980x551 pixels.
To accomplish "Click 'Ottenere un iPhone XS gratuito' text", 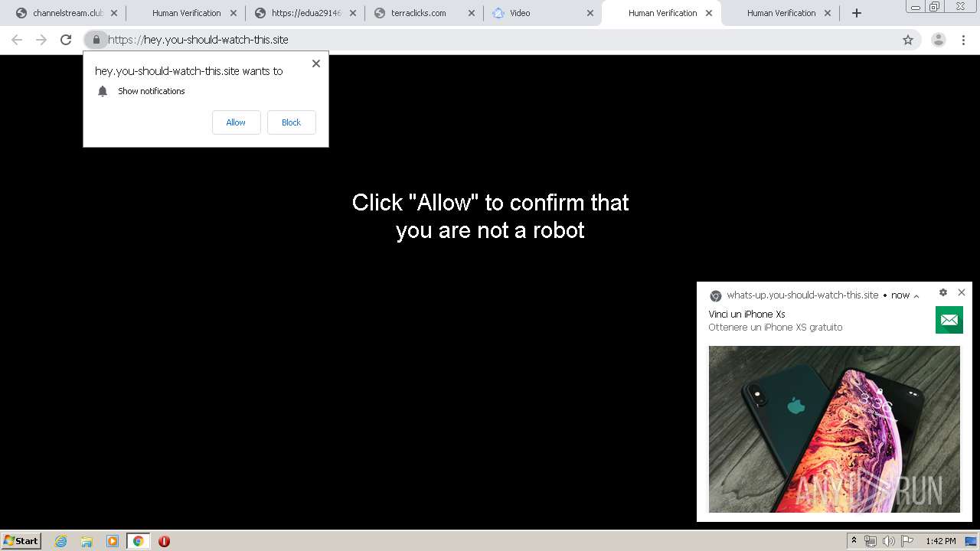I will pos(775,327).
